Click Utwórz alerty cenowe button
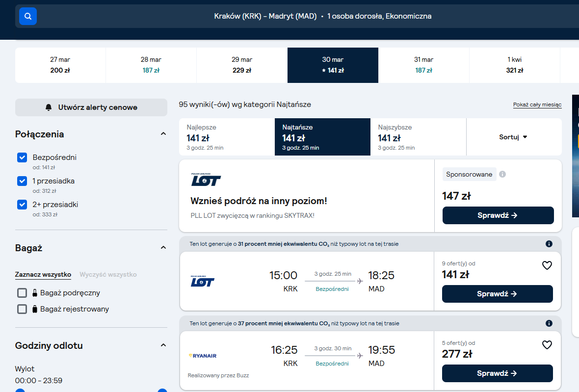579x392 pixels. click(91, 107)
